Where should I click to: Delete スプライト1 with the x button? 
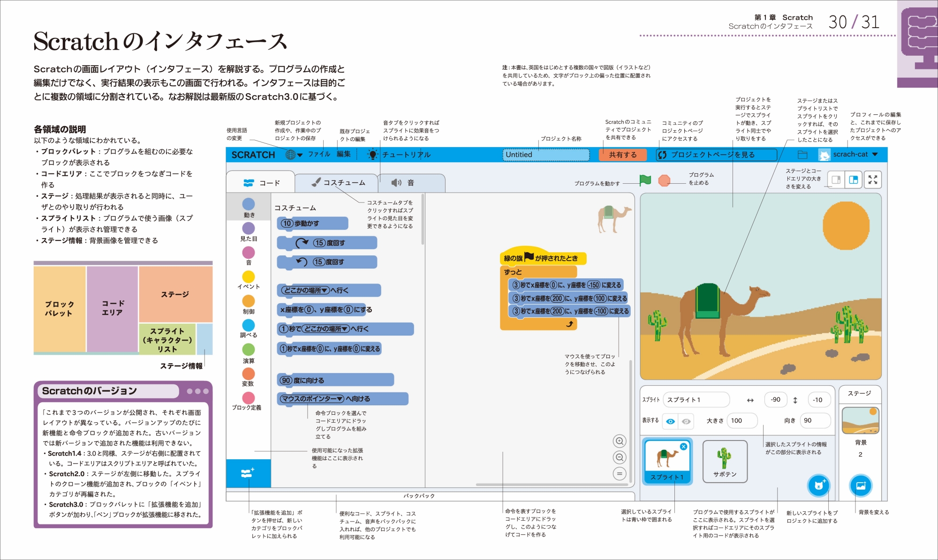(683, 447)
